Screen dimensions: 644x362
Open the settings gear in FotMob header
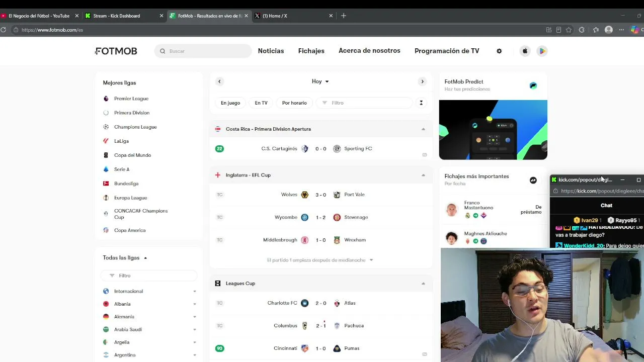pyautogui.click(x=499, y=51)
